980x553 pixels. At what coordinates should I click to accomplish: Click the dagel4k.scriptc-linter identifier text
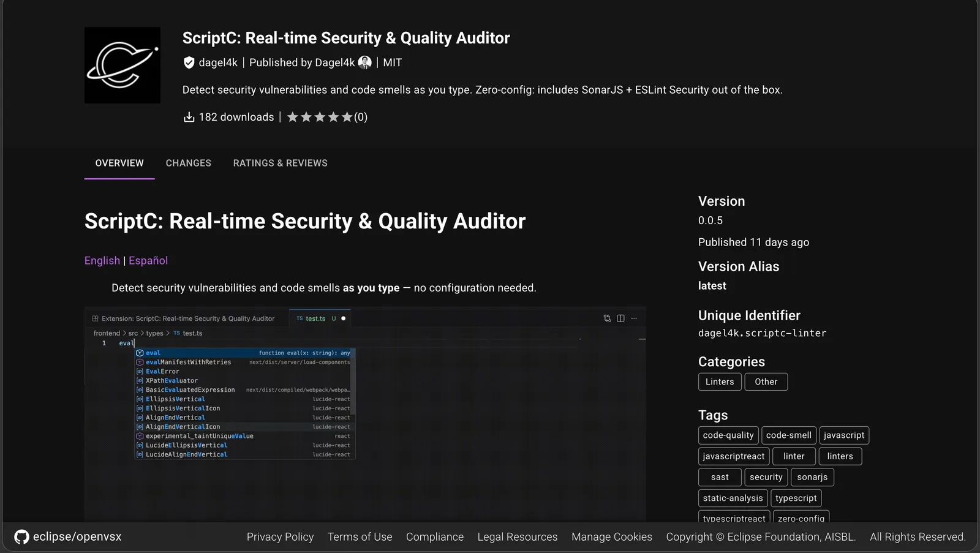[x=763, y=333]
